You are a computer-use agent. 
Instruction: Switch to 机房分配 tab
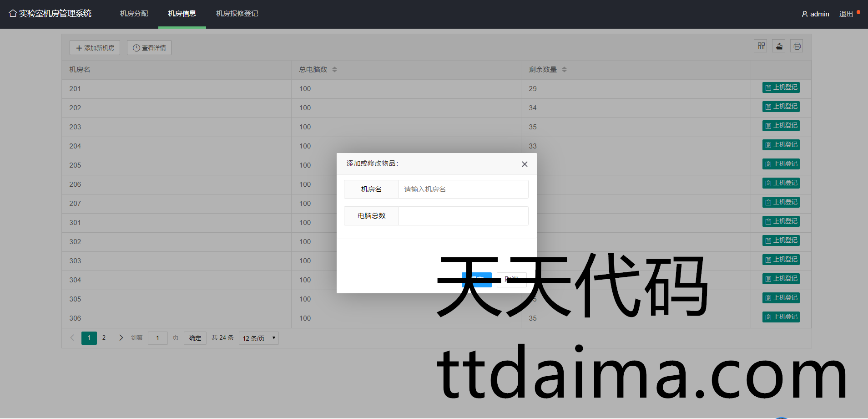(134, 14)
